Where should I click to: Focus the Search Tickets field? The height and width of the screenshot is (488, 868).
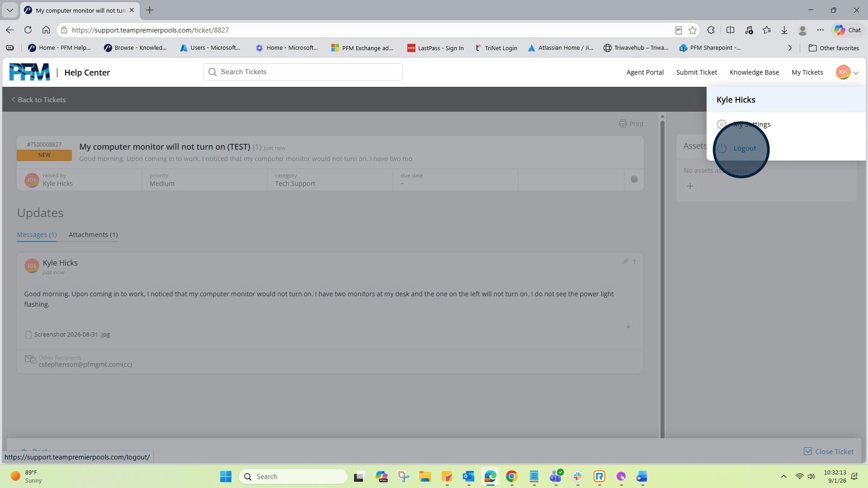click(x=303, y=72)
